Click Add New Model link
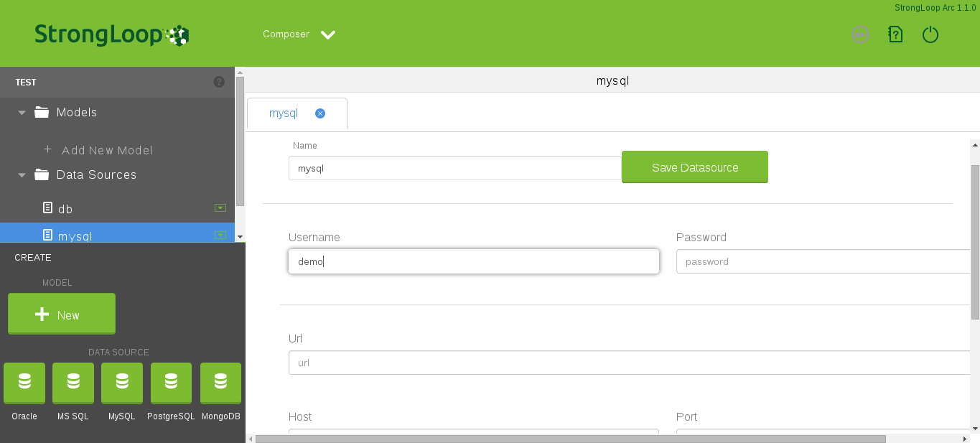The height and width of the screenshot is (443, 980). click(107, 150)
